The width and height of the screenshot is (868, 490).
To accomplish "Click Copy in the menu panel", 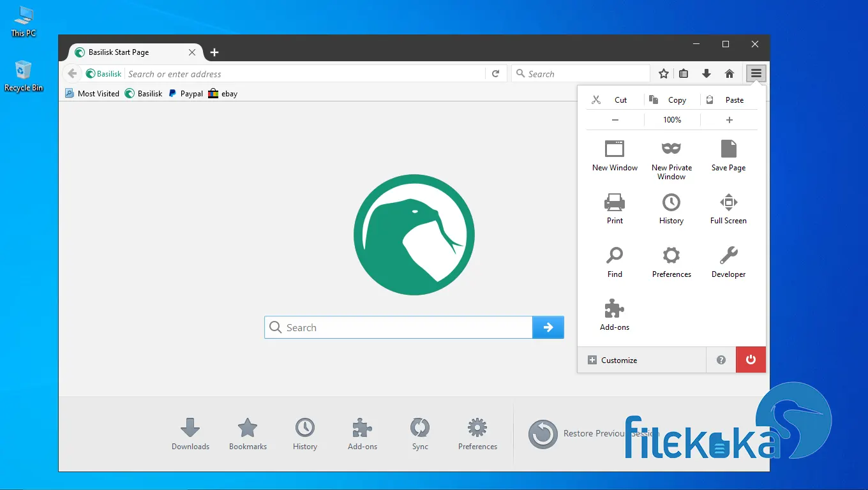I will coord(671,100).
